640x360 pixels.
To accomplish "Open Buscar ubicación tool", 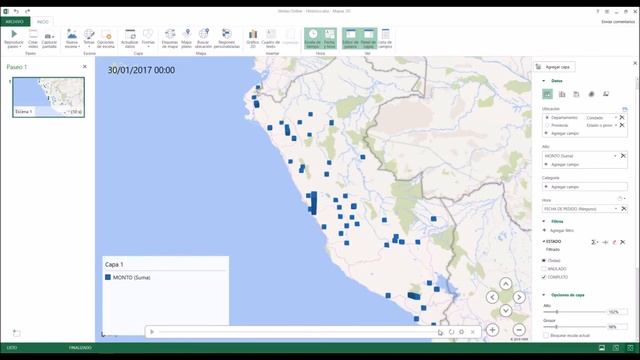I will pos(203,39).
